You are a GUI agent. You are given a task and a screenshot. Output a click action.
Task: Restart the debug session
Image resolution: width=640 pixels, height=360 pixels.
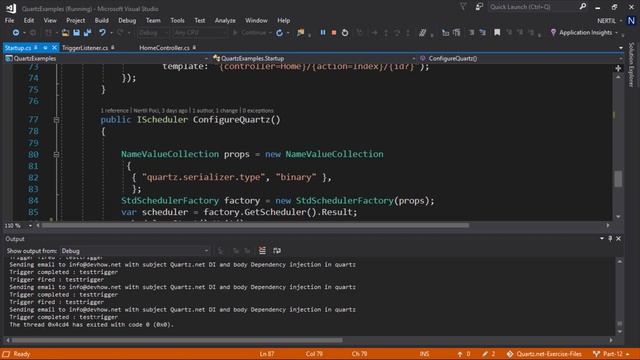pos(345,33)
